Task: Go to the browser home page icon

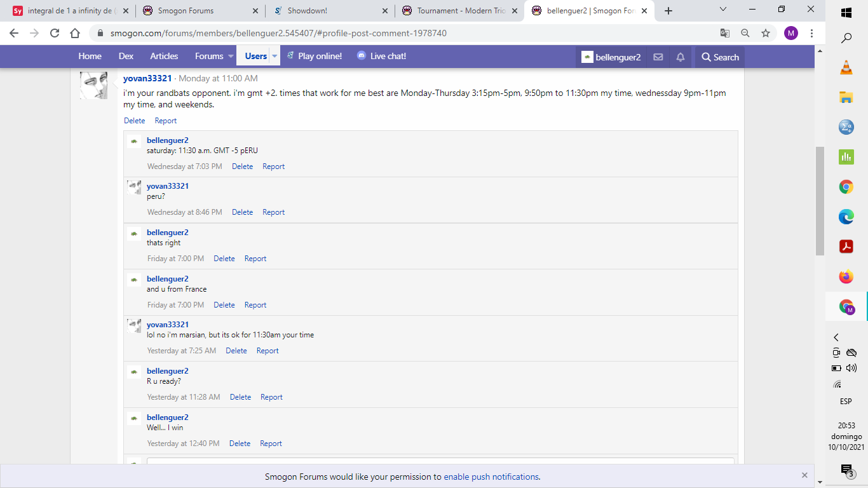Action: pyautogui.click(x=75, y=33)
